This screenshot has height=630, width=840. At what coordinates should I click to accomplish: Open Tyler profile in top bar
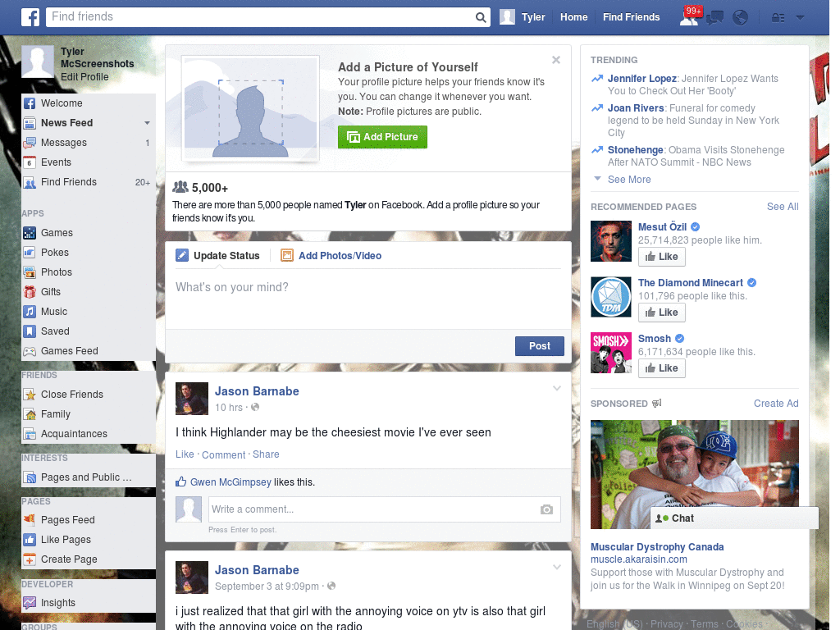(523, 17)
